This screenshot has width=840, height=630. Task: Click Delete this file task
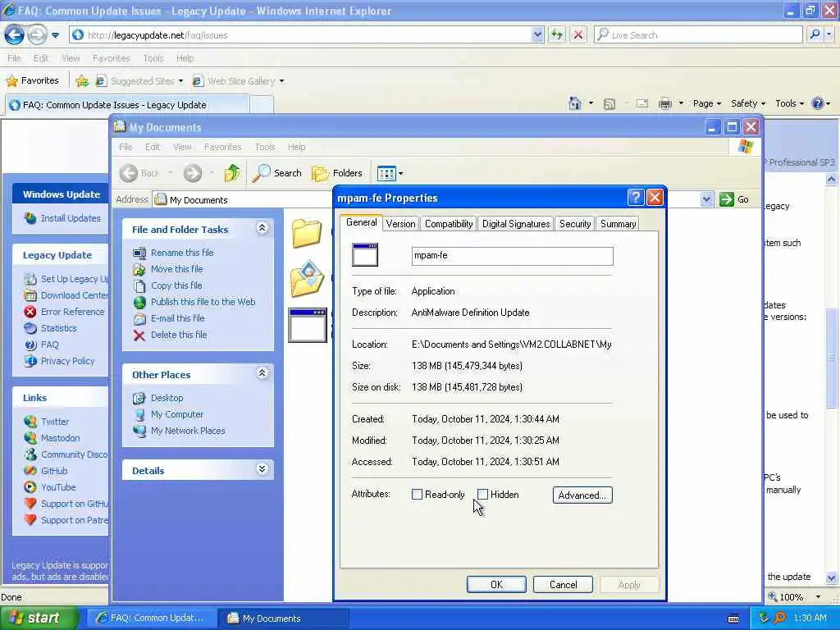click(x=178, y=335)
